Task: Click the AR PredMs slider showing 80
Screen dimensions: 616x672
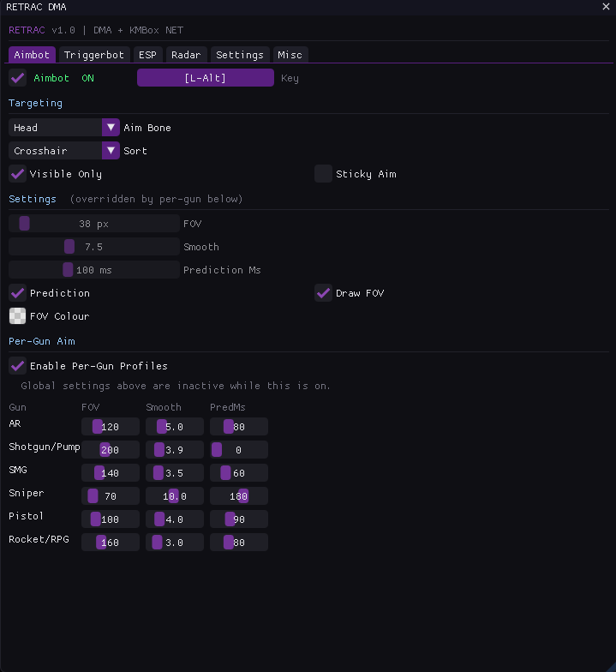Action: tap(239, 427)
